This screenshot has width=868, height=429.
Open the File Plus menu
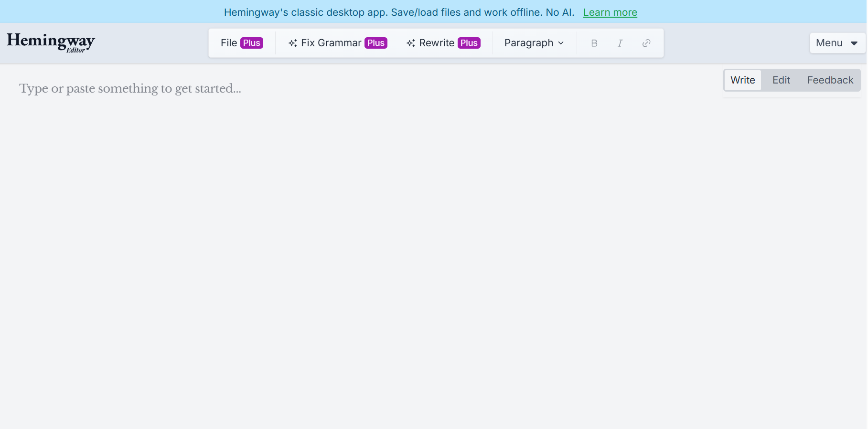point(242,43)
